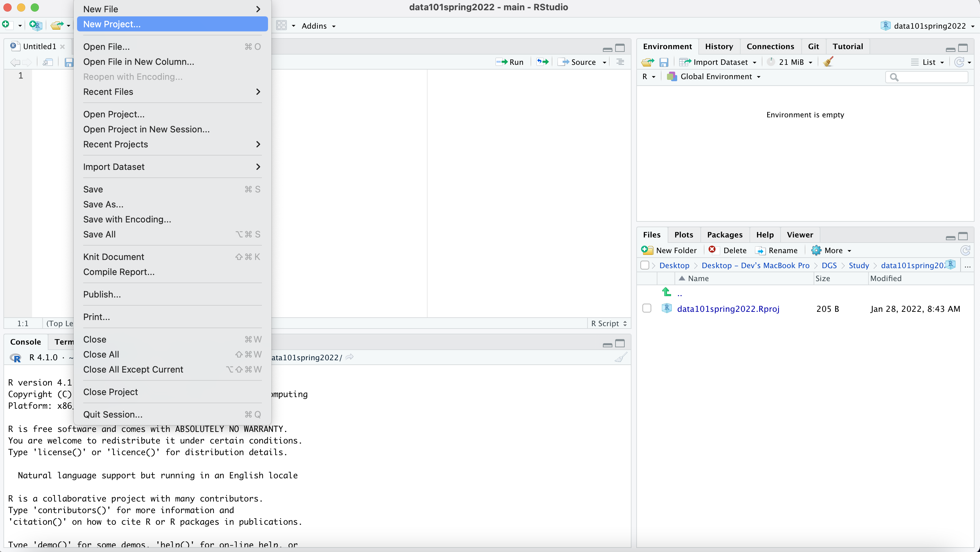Click the document outline icon in editor
The image size is (980, 552).
click(x=620, y=62)
